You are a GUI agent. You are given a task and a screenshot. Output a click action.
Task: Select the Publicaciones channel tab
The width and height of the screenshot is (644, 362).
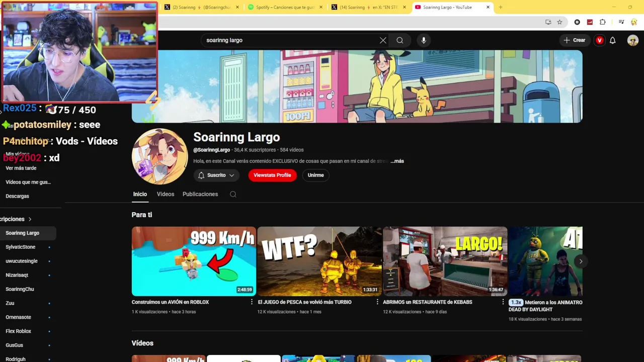tap(200, 194)
